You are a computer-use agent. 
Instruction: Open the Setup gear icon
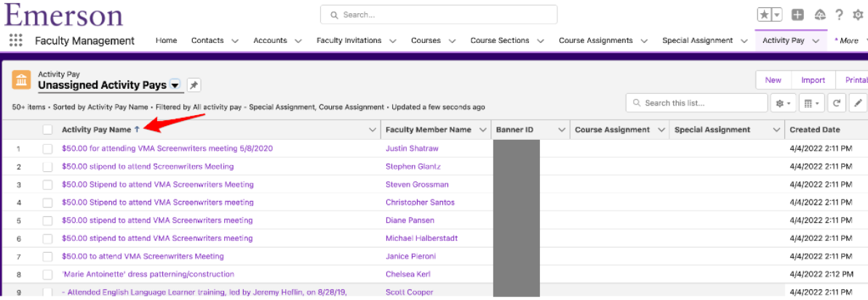click(x=858, y=15)
